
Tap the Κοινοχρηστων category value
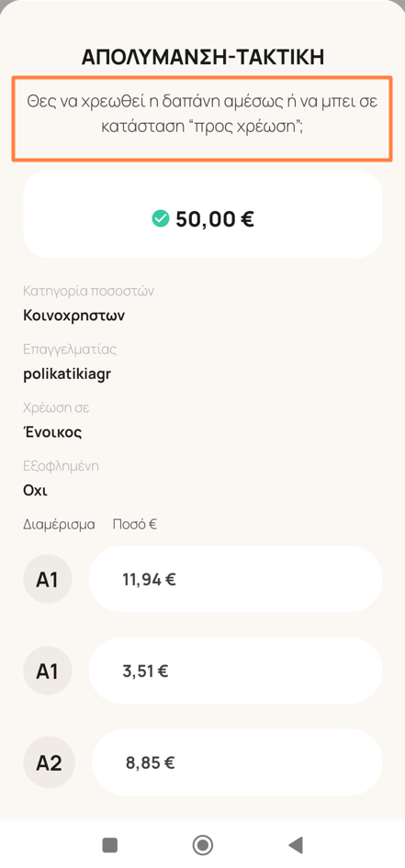point(74,316)
